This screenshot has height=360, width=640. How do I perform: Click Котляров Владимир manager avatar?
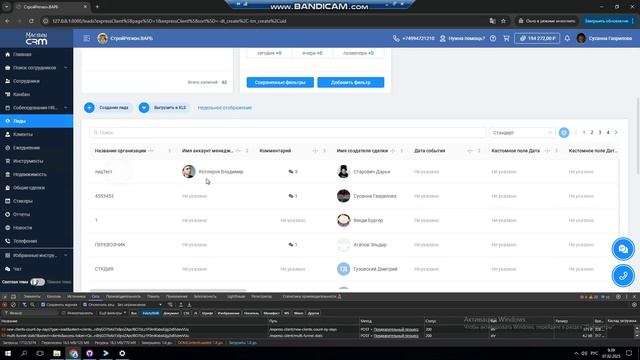coord(189,171)
